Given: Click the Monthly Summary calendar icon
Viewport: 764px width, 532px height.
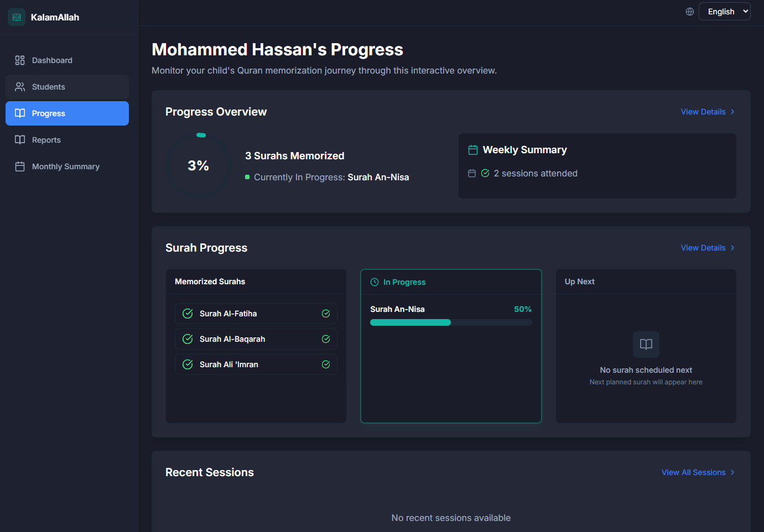Looking at the screenshot, I should coord(20,166).
